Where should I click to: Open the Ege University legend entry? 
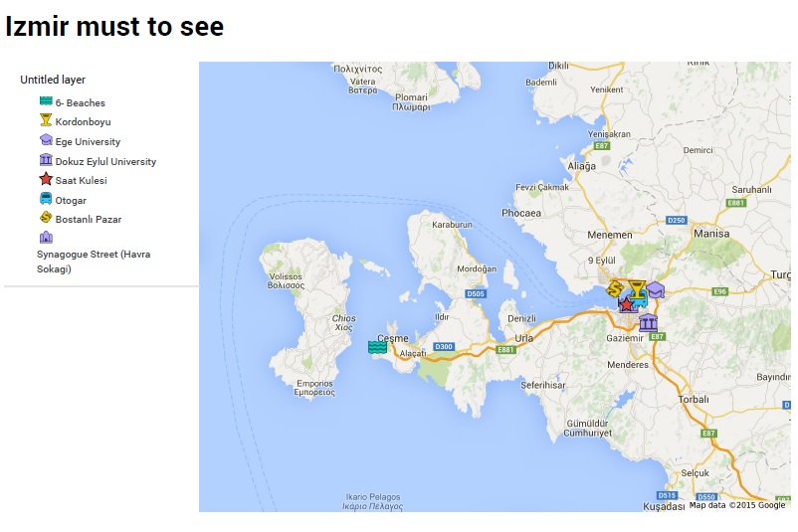(88, 142)
